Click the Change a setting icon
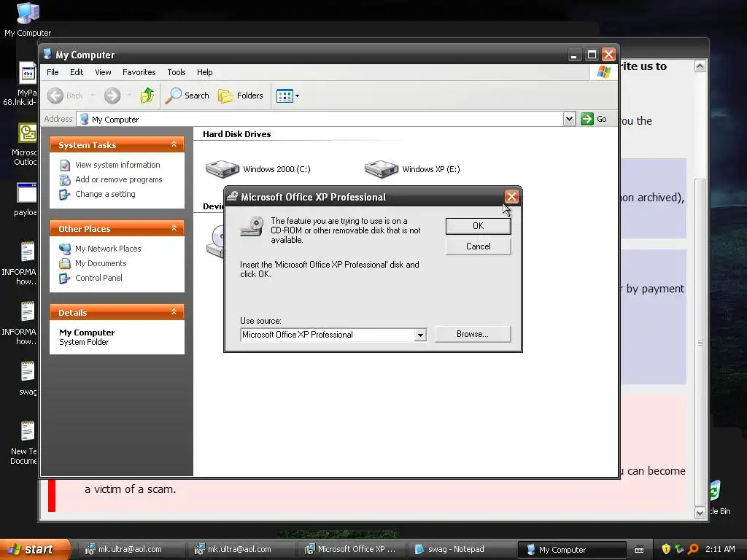This screenshot has width=747, height=560. coord(65,195)
